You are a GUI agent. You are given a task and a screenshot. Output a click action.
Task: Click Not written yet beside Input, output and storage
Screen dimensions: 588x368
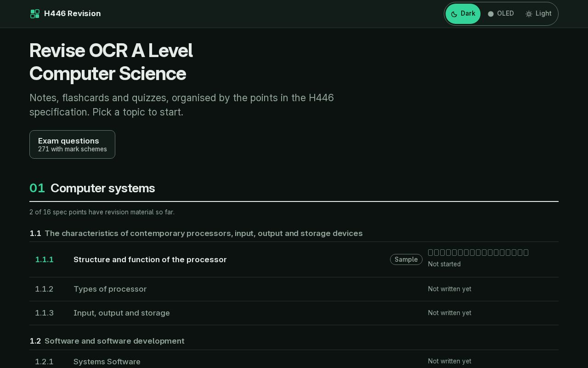click(450, 313)
